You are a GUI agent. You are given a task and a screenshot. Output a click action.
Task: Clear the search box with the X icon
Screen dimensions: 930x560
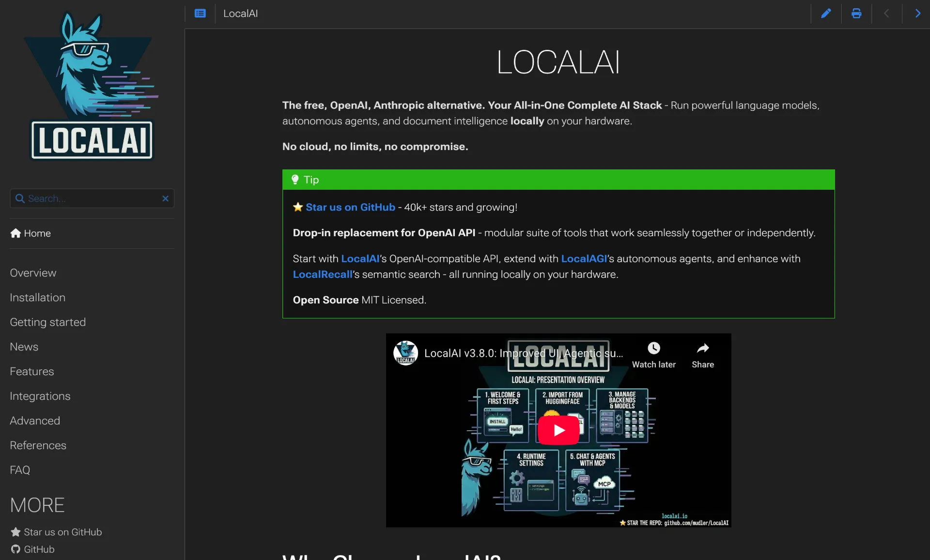pos(165,198)
